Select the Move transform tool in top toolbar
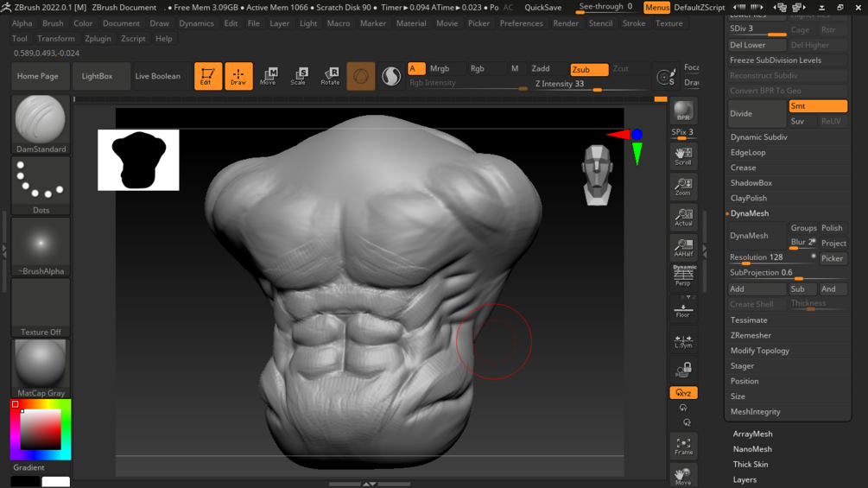This screenshot has width=868, height=488. [x=269, y=76]
